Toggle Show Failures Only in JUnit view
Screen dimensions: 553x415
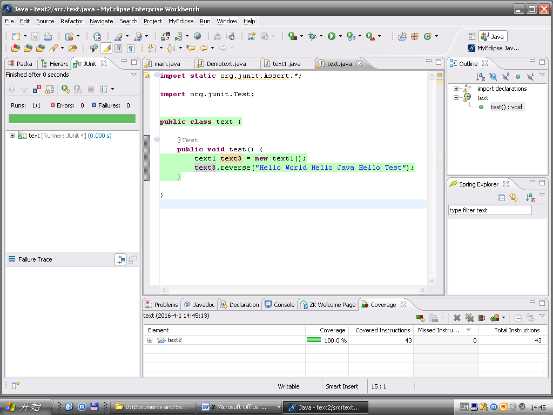(37, 89)
